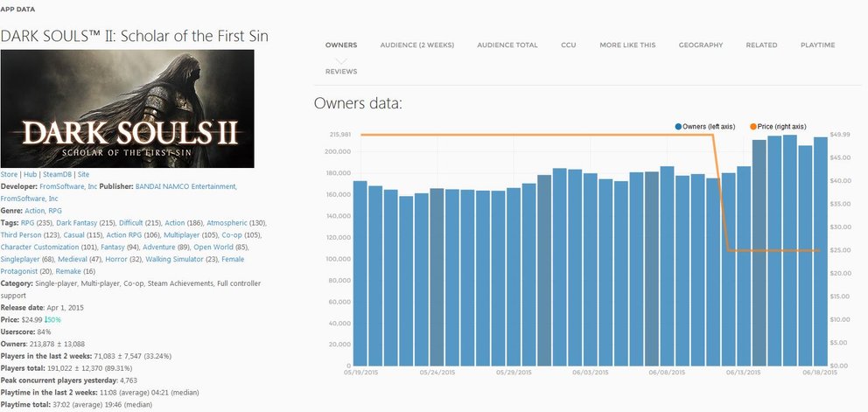Click the $49.99 right axis label

(840, 135)
